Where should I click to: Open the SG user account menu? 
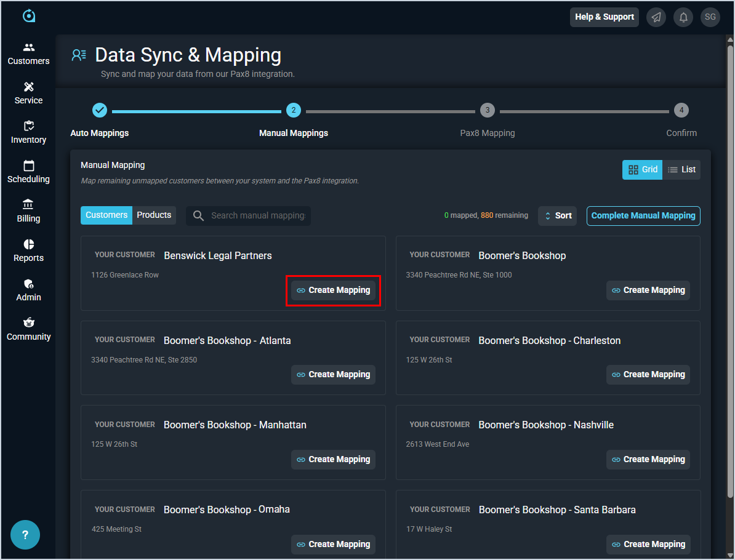[710, 17]
